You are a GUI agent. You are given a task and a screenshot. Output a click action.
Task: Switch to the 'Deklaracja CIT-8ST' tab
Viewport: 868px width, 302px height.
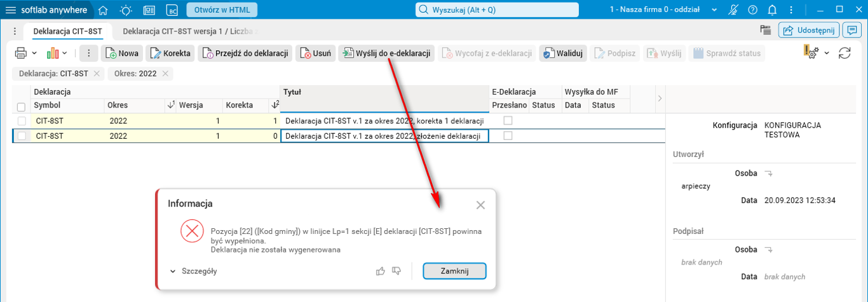coord(67,31)
